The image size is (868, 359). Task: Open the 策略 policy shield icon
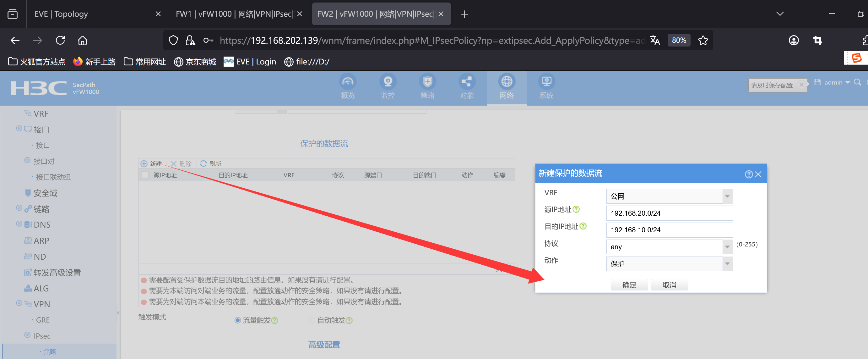click(427, 82)
